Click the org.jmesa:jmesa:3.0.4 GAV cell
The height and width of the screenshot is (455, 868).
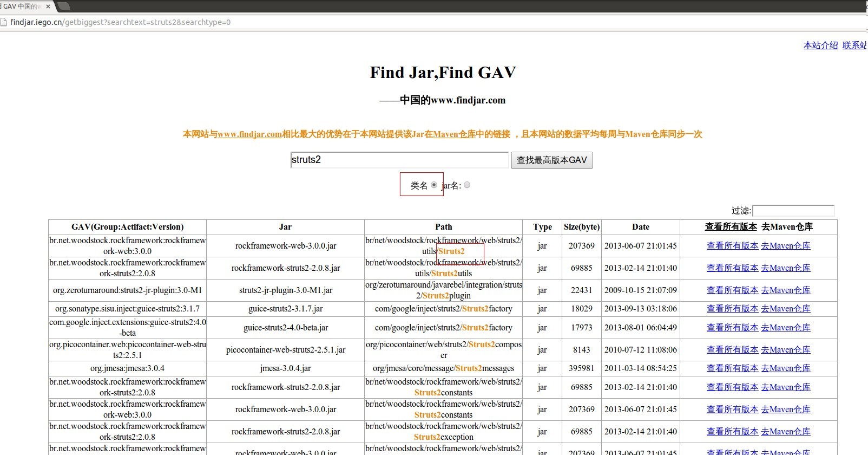pos(127,368)
